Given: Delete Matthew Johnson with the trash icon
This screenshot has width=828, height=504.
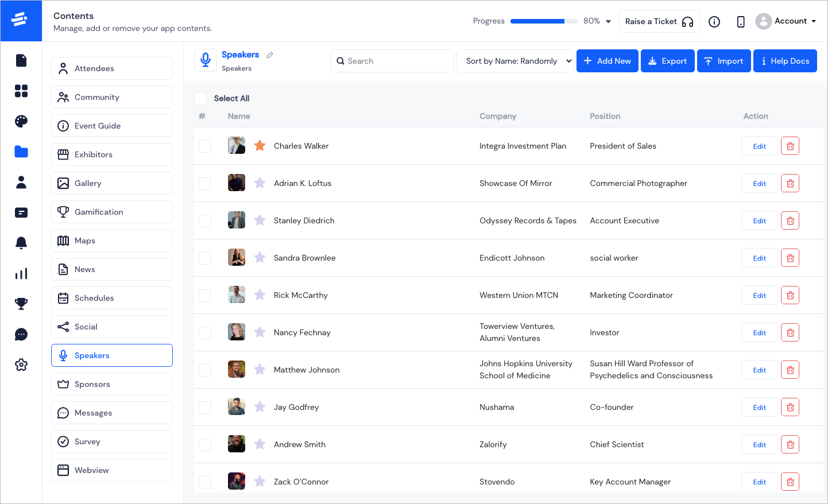Looking at the screenshot, I should 790,370.
